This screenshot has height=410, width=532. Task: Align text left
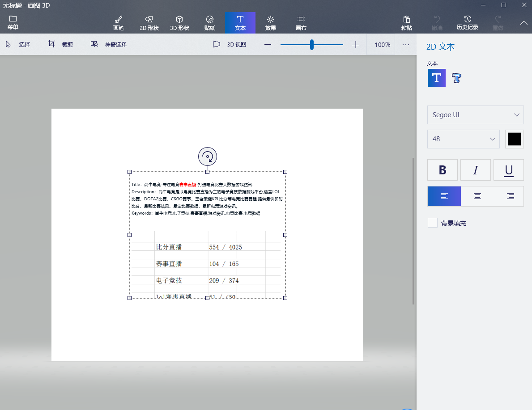(x=444, y=196)
